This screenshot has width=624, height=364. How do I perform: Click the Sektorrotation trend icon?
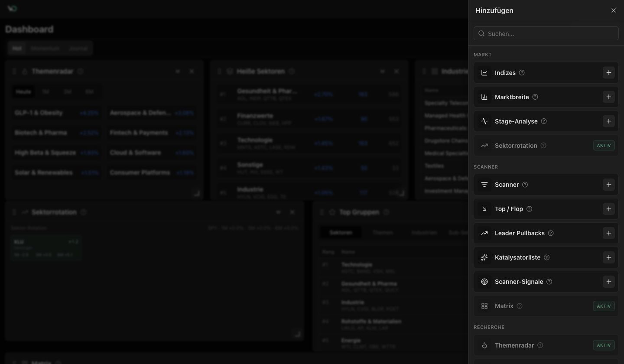click(x=484, y=146)
